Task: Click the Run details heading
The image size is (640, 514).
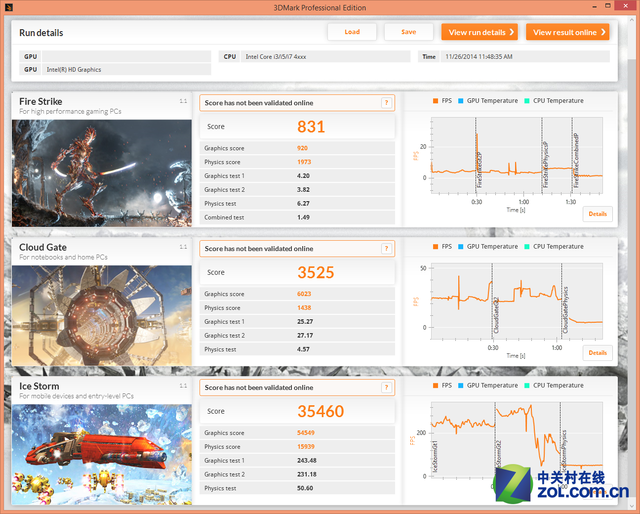Action: (41, 33)
